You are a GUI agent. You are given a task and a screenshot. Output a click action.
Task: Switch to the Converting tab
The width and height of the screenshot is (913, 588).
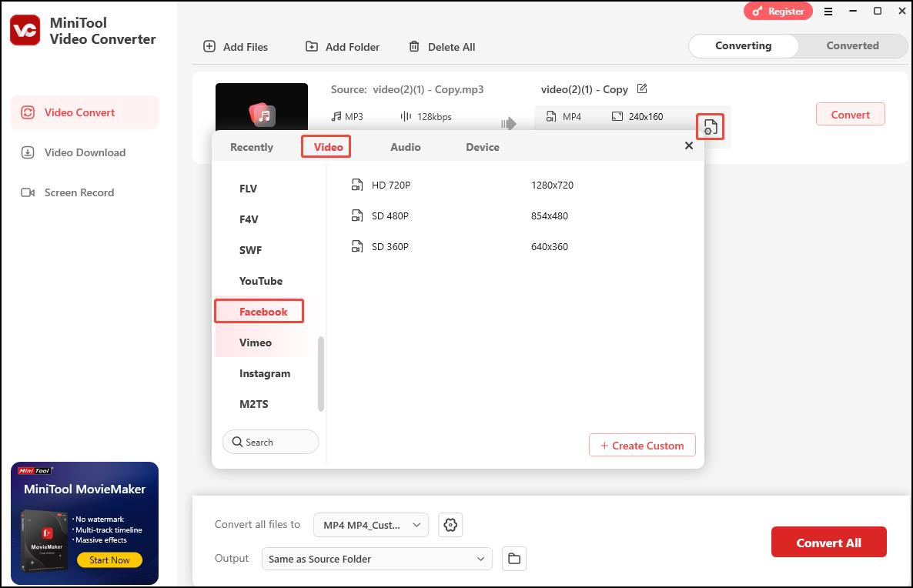click(743, 45)
